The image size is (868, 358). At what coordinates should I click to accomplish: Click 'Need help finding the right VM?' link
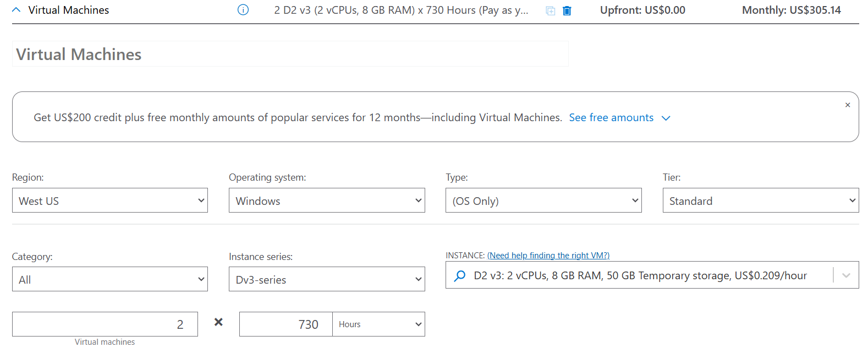(548, 256)
